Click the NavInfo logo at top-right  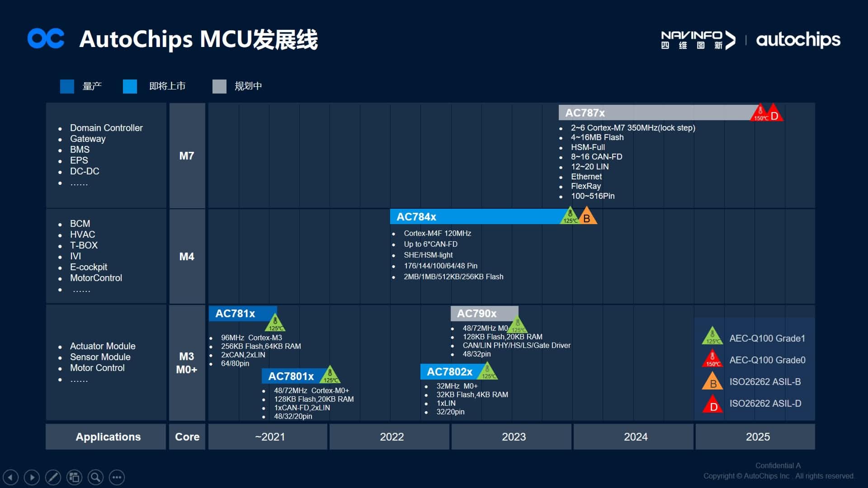(x=698, y=40)
